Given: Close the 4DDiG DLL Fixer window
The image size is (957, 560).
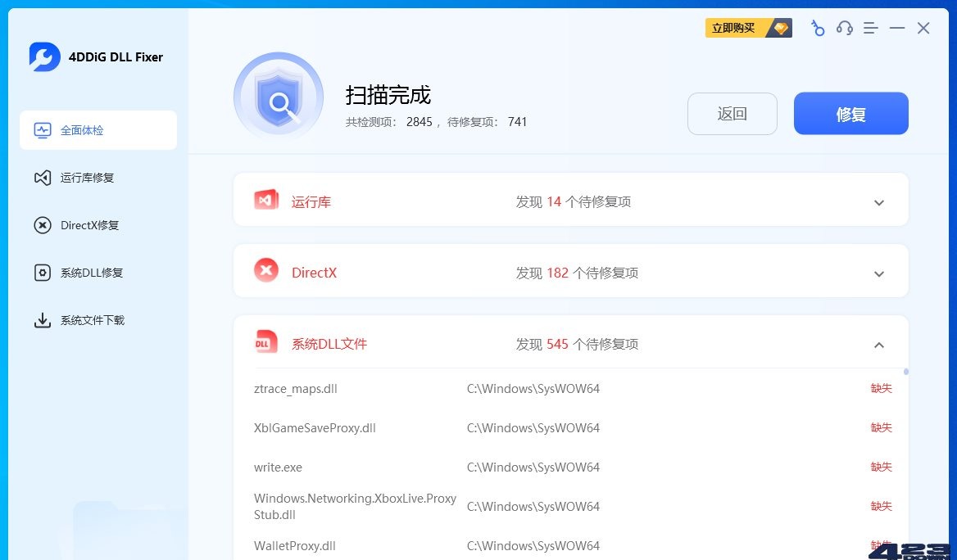Looking at the screenshot, I should pos(923,28).
